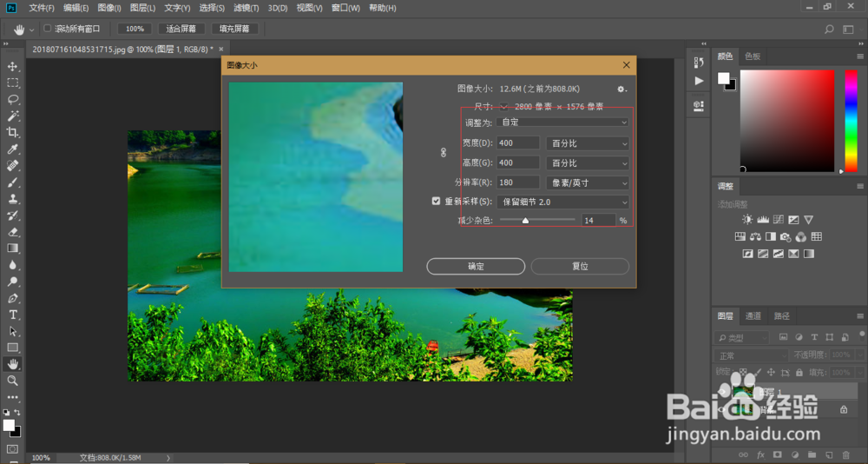The image size is (868, 464).
Task: Hide Layer 1 with eye icon
Action: 721,391
